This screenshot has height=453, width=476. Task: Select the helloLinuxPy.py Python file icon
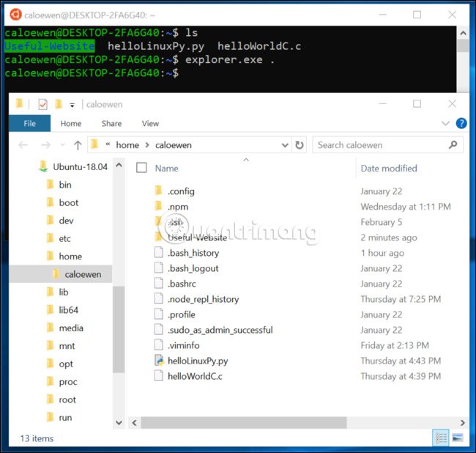coord(159,361)
